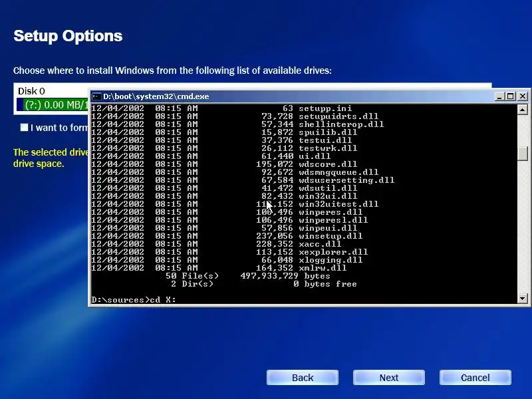Screen dimensions: 532x399
Task: Click the 'Choose where to install Windows' text
Action: [x=172, y=70]
